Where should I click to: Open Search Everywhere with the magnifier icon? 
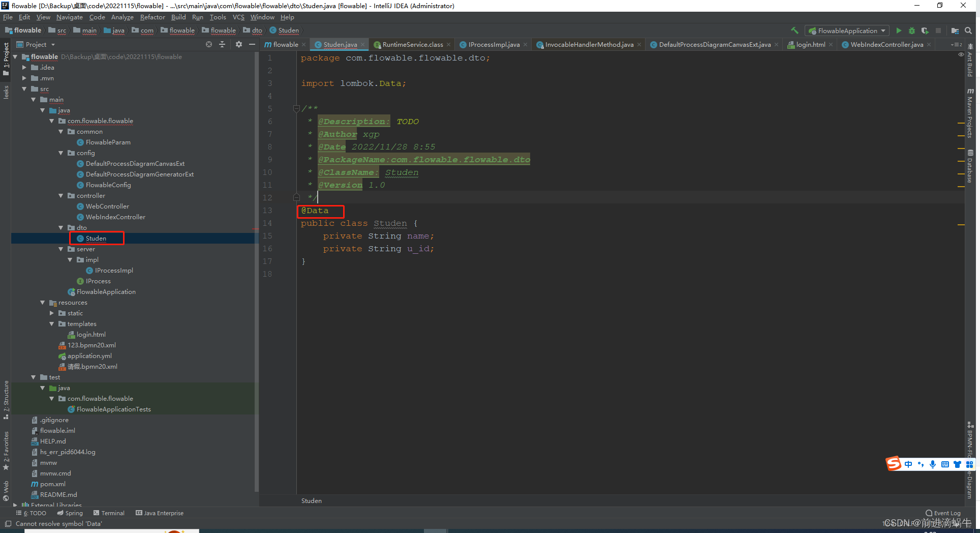968,31
